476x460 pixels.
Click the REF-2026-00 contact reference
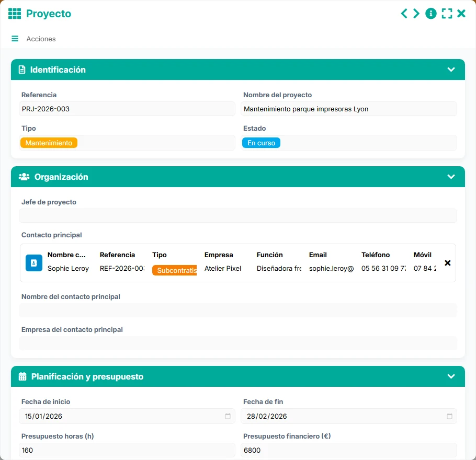coord(122,269)
